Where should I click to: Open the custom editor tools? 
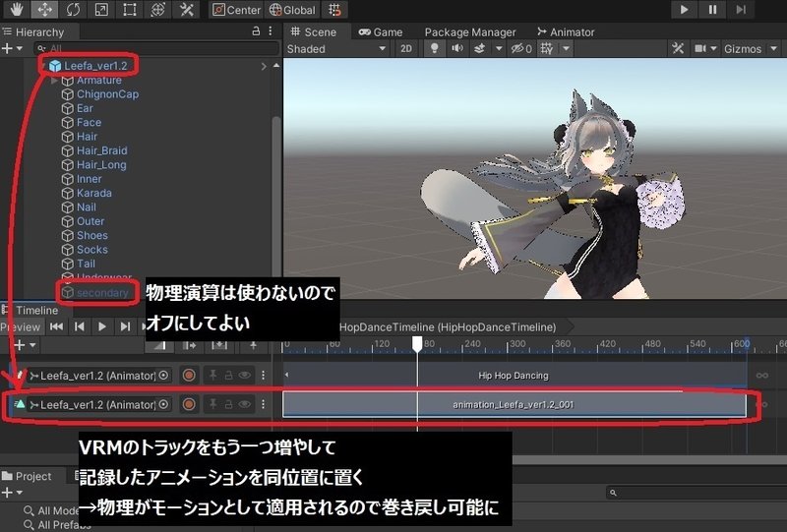click(186, 10)
